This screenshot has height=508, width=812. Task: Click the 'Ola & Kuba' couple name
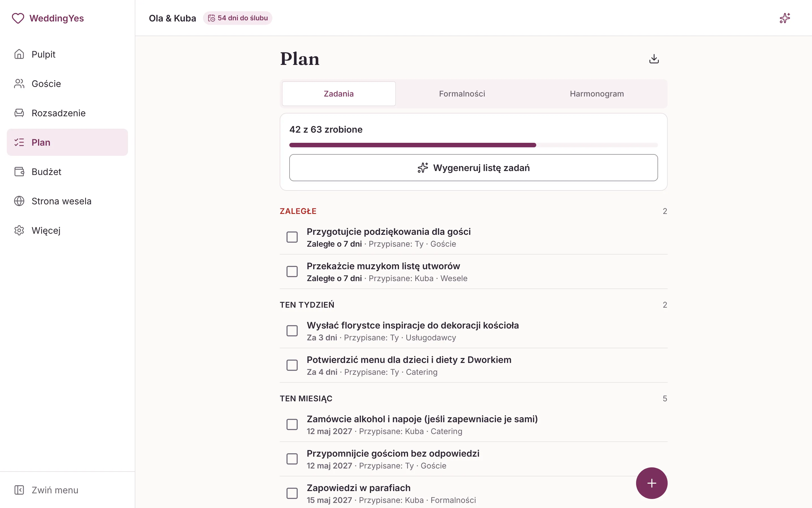click(173, 18)
